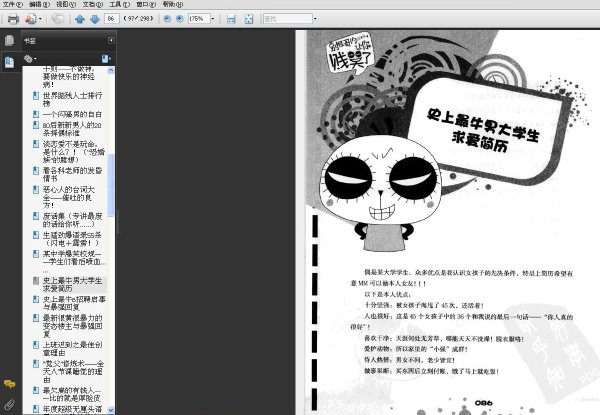Expand the dropdown arrow beside the share icon
This screenshot has width=600, height=415.
click(40, 19)
